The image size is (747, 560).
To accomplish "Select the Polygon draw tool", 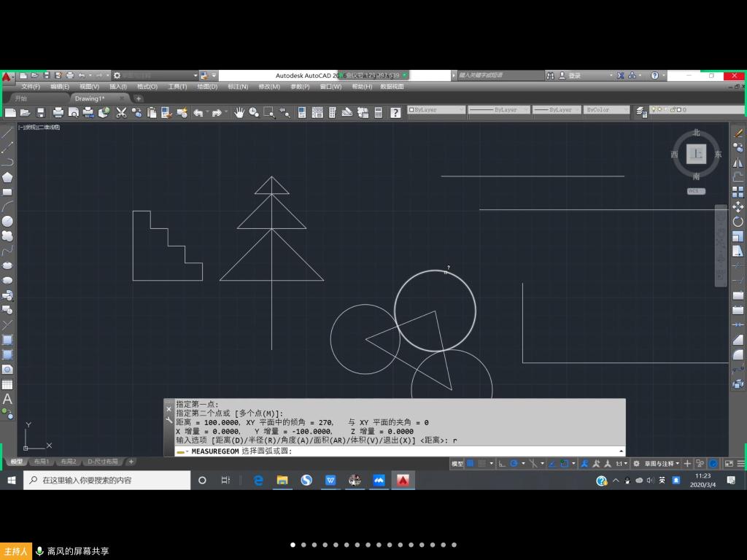I will pyautogui.click(x=7, y=177).
